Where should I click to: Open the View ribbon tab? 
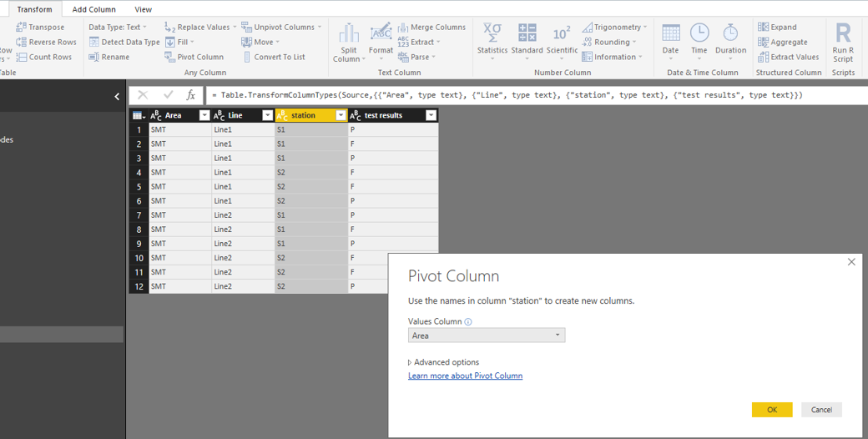tap(143, 9)
